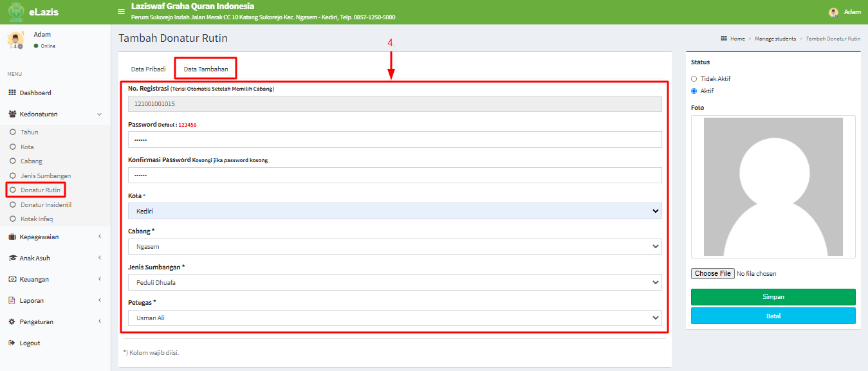868x371 pixels.
Task: Switch to the Data Pribadi tab
Action: coord(148,69)
